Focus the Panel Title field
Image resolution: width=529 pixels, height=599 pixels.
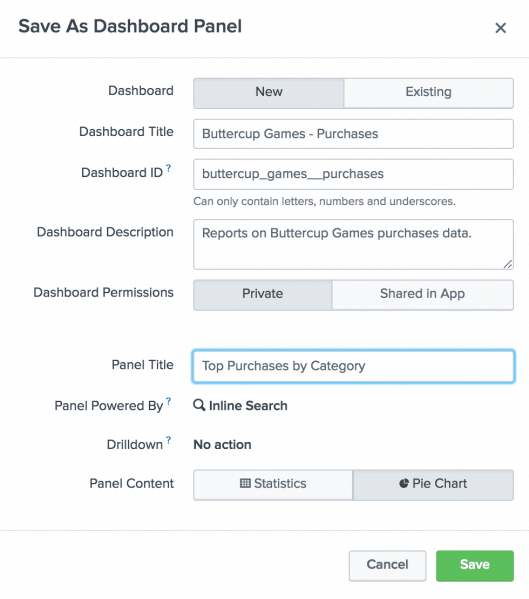(353, 366)
